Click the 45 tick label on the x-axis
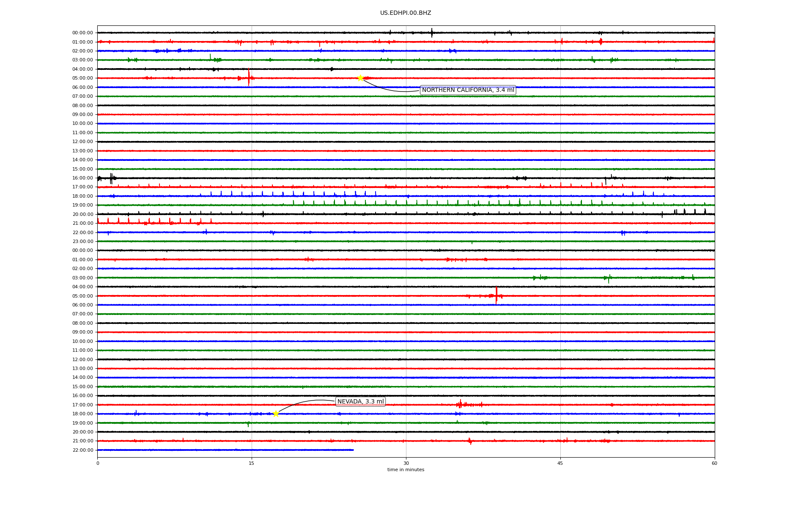The image size is (812, 508). pos(560,463)
